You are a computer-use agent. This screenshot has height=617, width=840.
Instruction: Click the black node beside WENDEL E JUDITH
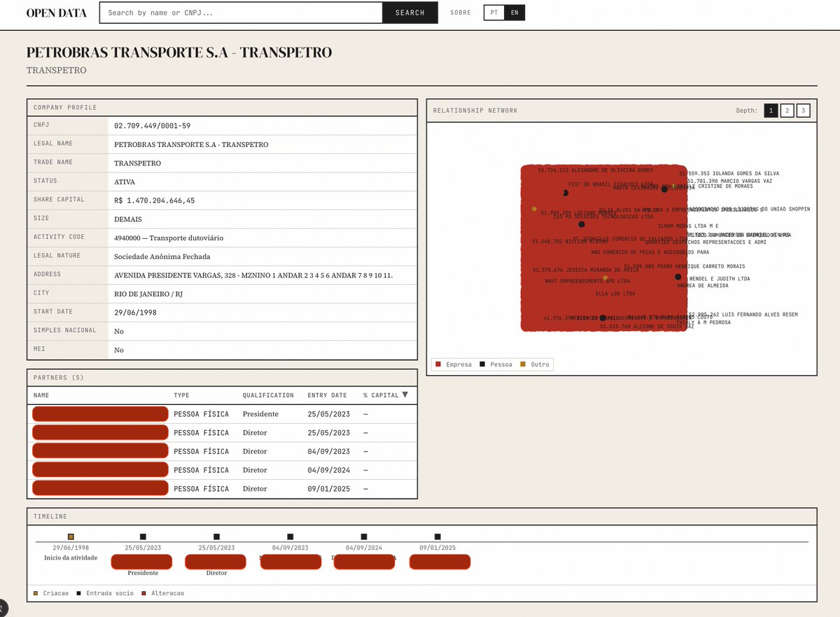678,277
